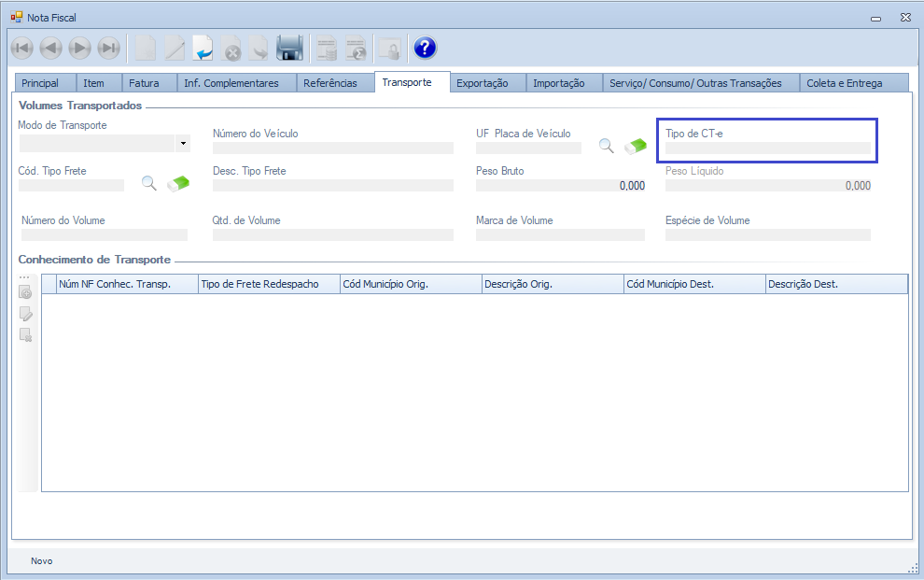The image size is (924, 580).
Task: Delete row in Conhecimento de Transporte grid
Action: click(x=25, y=334)
